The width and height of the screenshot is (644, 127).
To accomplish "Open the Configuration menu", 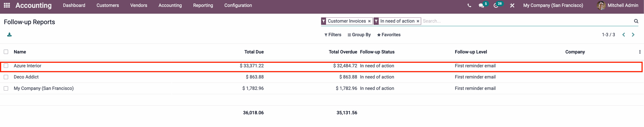I will coord(238,5).
